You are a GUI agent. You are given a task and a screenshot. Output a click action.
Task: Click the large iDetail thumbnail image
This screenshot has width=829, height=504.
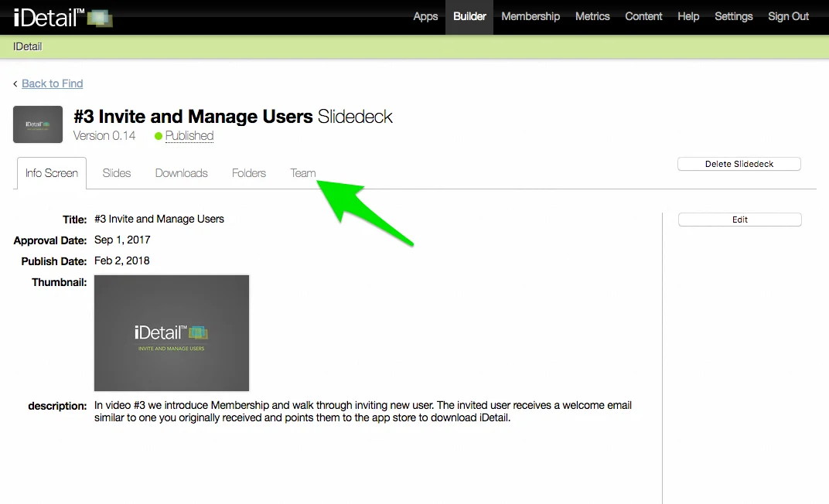click(172, 333)
